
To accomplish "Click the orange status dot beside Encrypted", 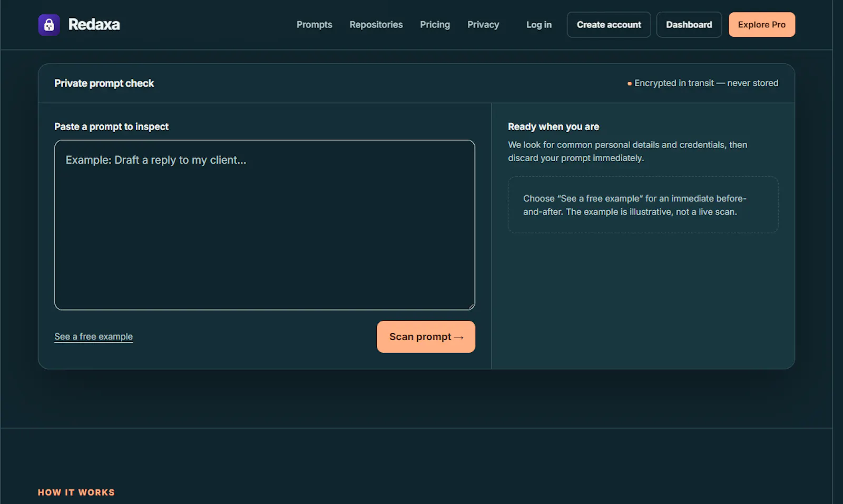I will (x=630, y=84).
